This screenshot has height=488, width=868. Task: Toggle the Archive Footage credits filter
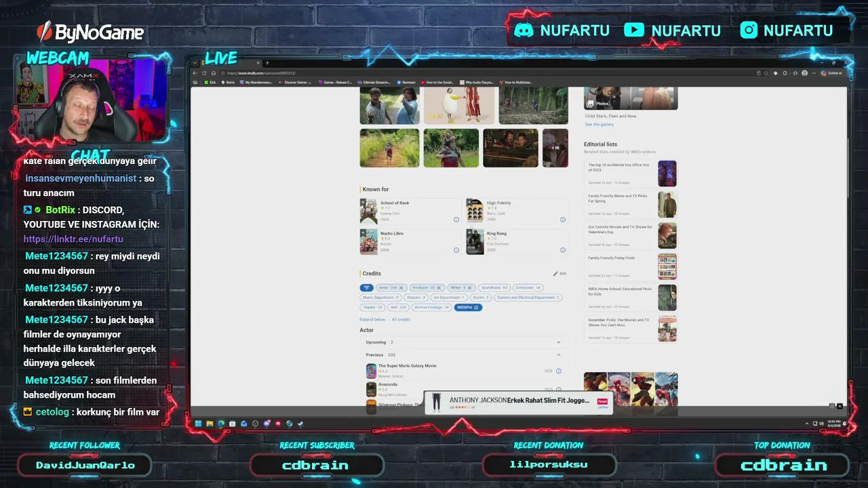tap(432, 307)
